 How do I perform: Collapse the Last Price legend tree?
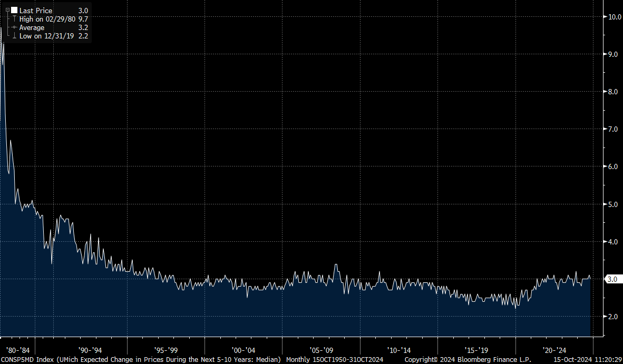(7, 11)
